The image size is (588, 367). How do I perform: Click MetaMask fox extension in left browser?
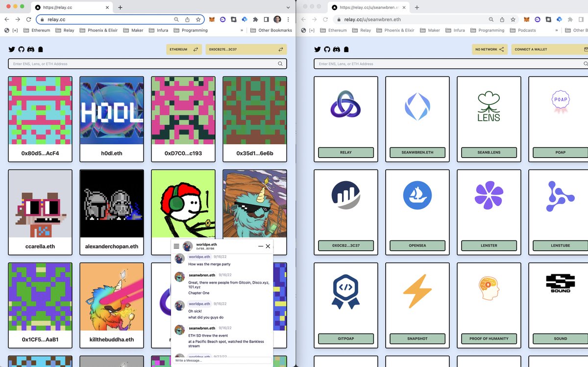[212, 20]
